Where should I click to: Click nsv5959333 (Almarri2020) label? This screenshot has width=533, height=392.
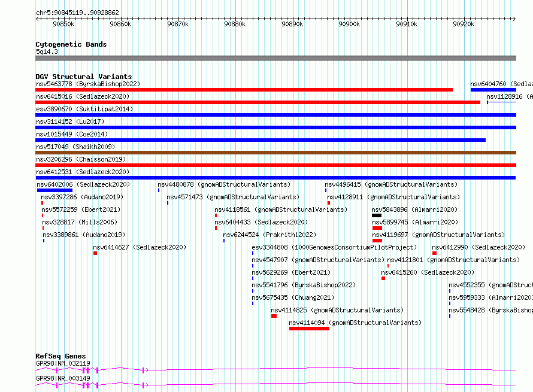click(x=490, y=297)
